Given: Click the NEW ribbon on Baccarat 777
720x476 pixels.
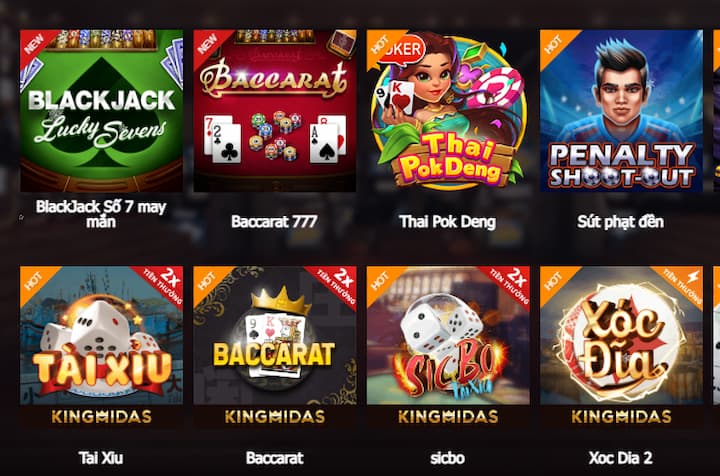Looking at the screenshot, I should coord(207,44).
